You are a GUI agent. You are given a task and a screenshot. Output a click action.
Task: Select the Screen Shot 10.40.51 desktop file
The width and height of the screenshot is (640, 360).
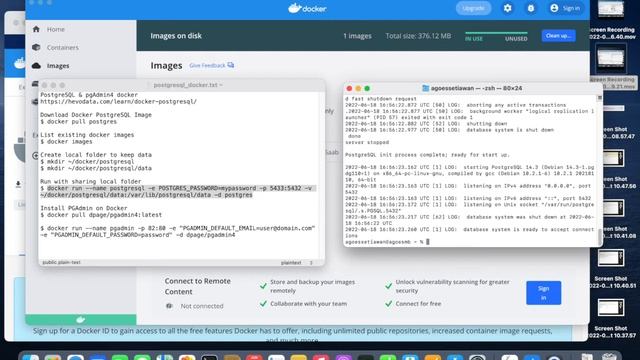point(611,269)
